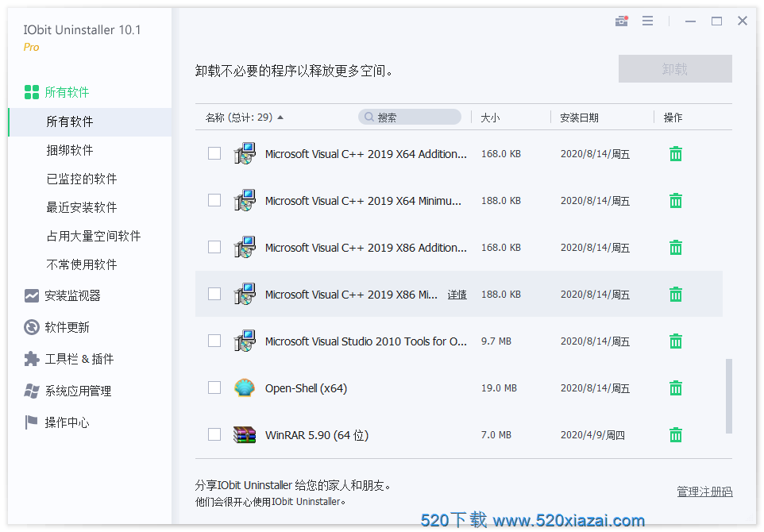Click the 9.7 MB size value
The width and height of the screenshot is (764, 532).
click(x=496, y=341)
